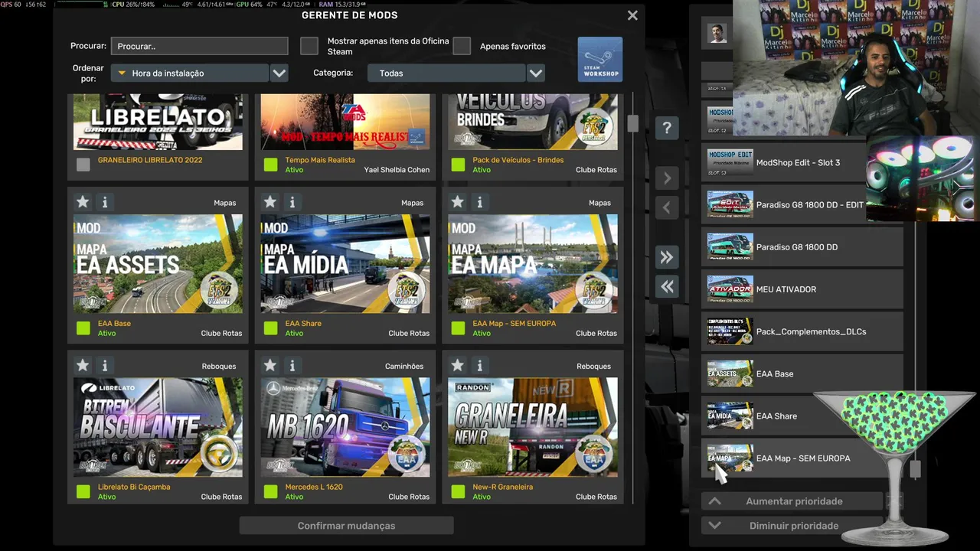Show info for EAA Share mod
Image resolution: width=980 pixels, height=551 pixels.
(292, 202)
